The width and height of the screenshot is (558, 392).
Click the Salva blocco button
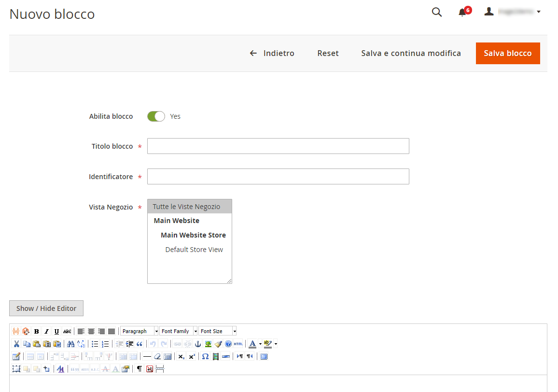508,54
